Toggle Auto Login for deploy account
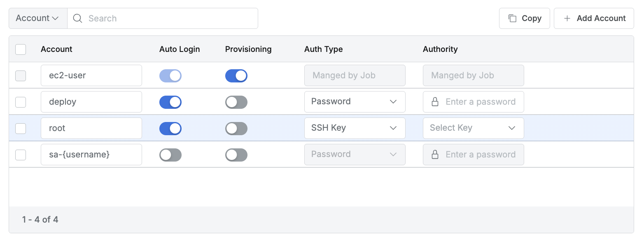644x244 pixels. pos(170,102)
